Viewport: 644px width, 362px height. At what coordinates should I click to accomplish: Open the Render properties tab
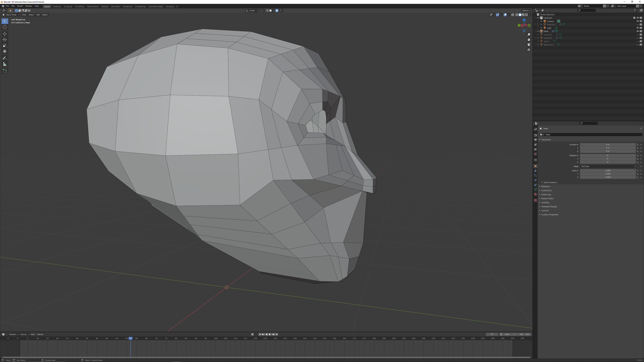click(x=535, y=135)
